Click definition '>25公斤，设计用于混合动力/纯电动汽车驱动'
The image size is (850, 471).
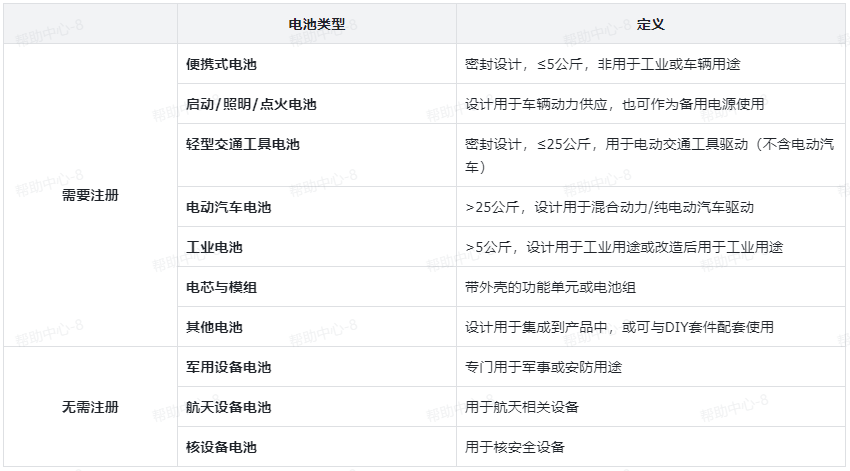pyautogui.click(x=609, y=207)
